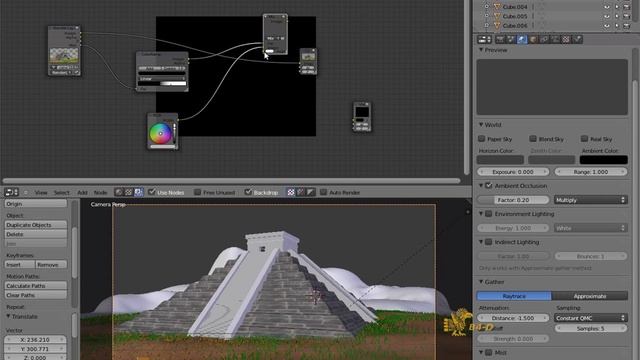Click the Insert keyframes button

pos(20,264)
